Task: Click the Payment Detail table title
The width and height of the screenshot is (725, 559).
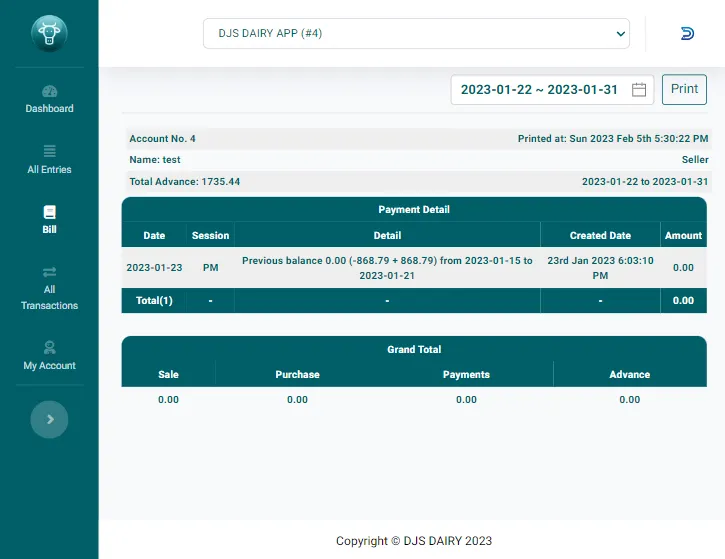Action: point(414,209)
